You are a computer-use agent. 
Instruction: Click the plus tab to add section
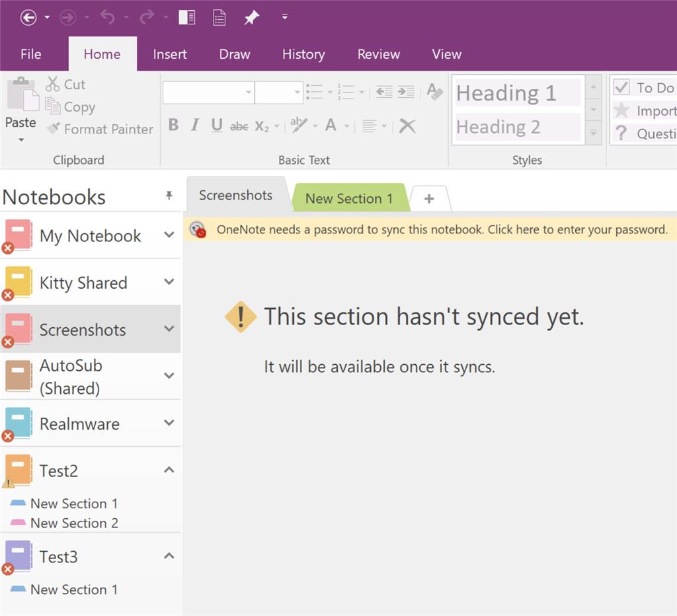pos(429,198)
